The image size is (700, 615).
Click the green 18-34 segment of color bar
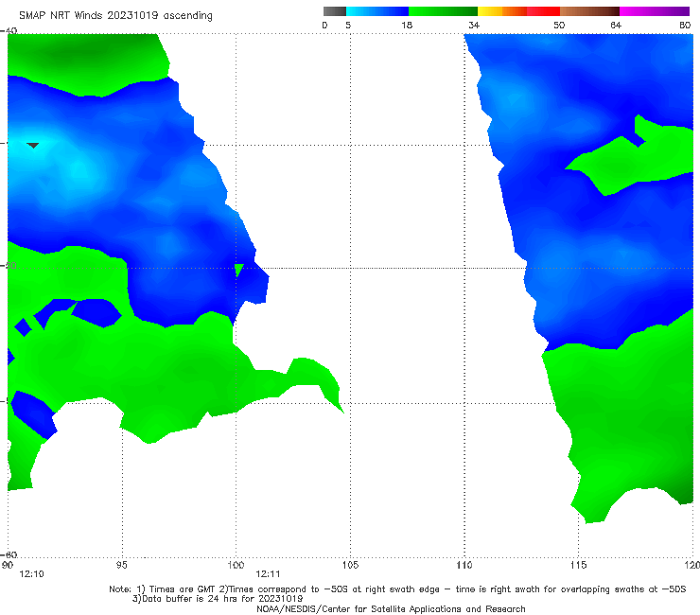(443, 11)
